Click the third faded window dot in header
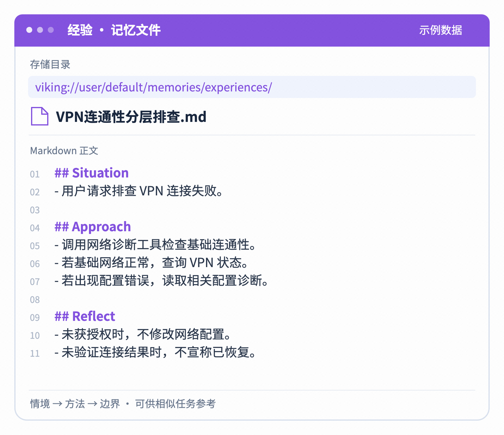Screen dimensions: 504x435 (51, 30)
